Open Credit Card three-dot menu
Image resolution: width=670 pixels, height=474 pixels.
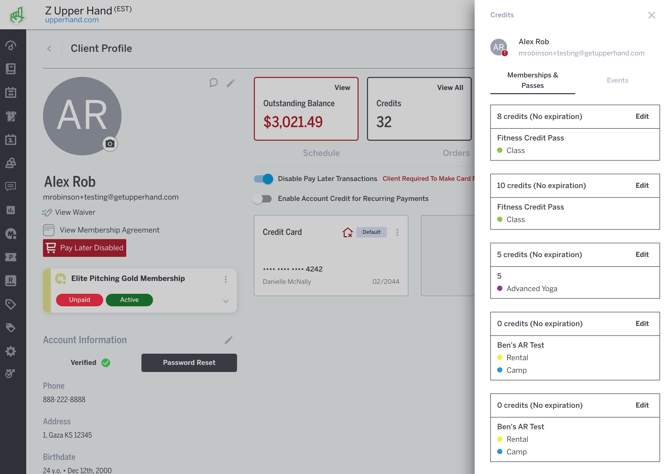click(x=397, y=232)
